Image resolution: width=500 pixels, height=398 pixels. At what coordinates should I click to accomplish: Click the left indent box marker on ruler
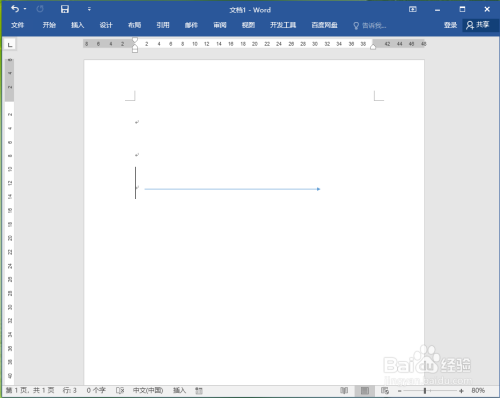[135, 50]
